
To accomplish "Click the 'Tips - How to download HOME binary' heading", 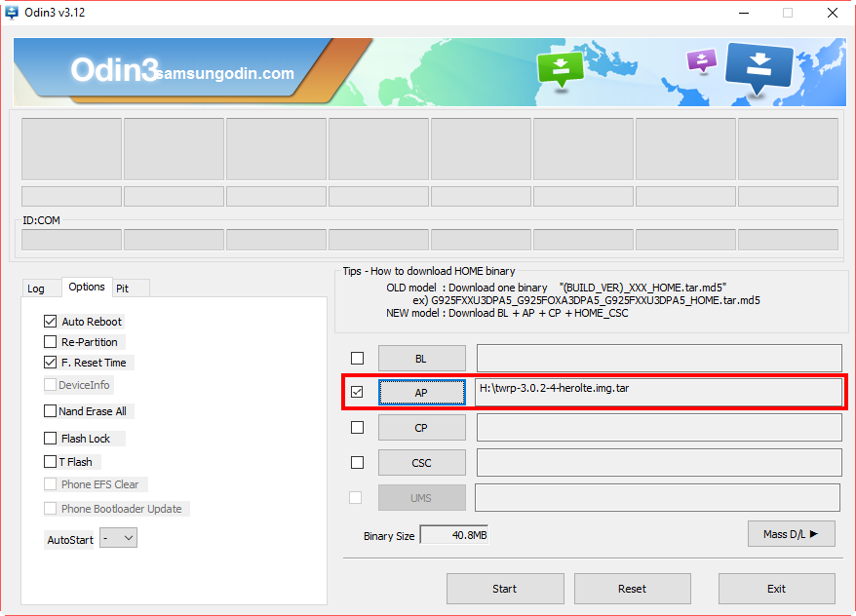I will pos(429,271).
